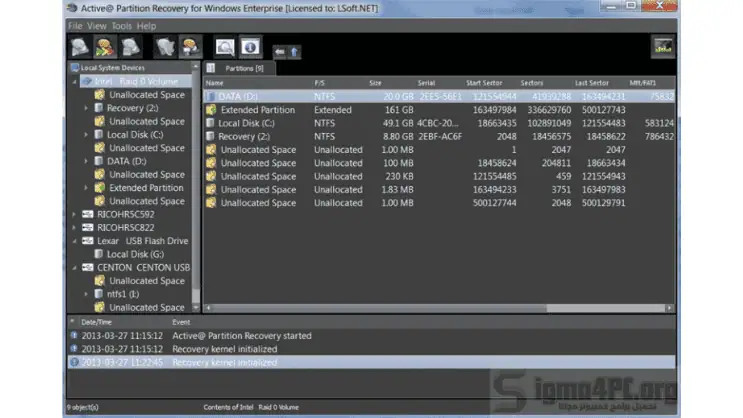
Task: Click the leftmost disk scan toolbar icon
Action: [x=79, y=46]
